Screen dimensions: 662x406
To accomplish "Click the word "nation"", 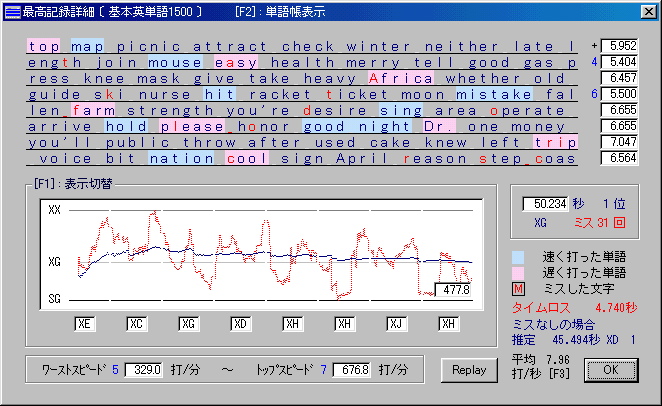I will 181,159.
